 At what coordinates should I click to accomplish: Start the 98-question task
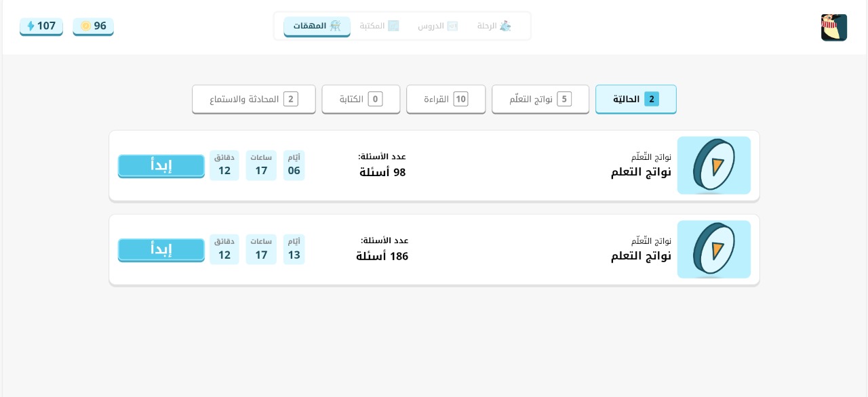point(161,165)
